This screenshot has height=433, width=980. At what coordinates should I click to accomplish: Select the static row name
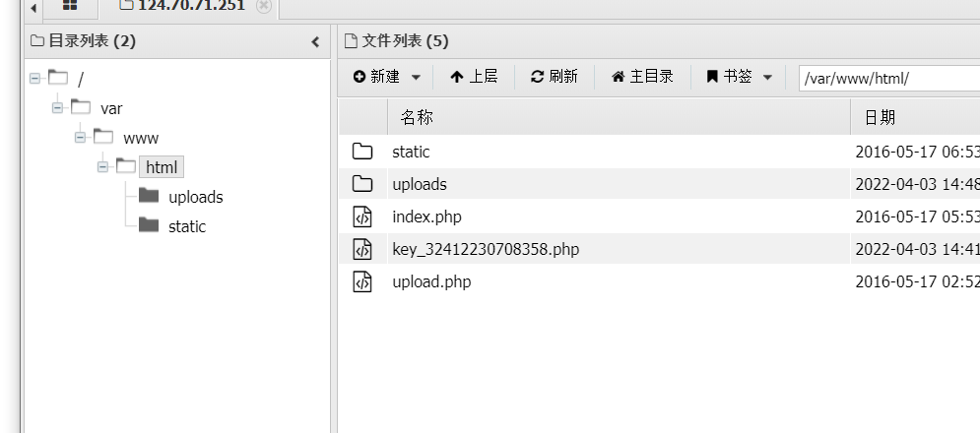click(411, 152)
